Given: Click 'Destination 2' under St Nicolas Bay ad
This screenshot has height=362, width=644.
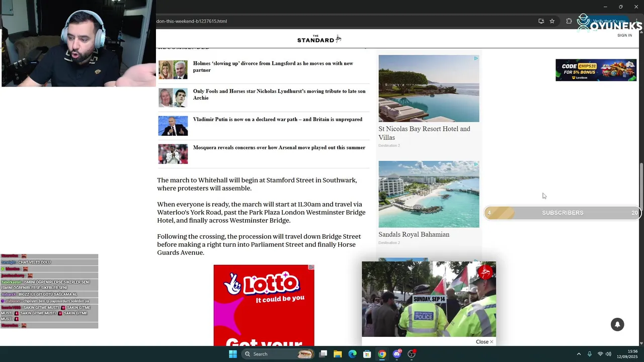Looking at the screenshot, I should [389, 146].
